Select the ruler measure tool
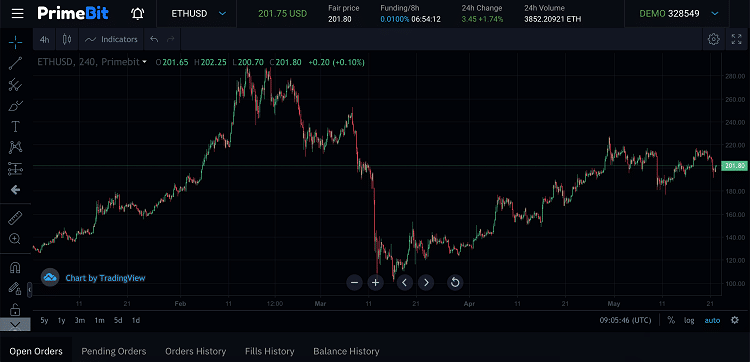The image size is (750, 362). click(x=15, y=219)
